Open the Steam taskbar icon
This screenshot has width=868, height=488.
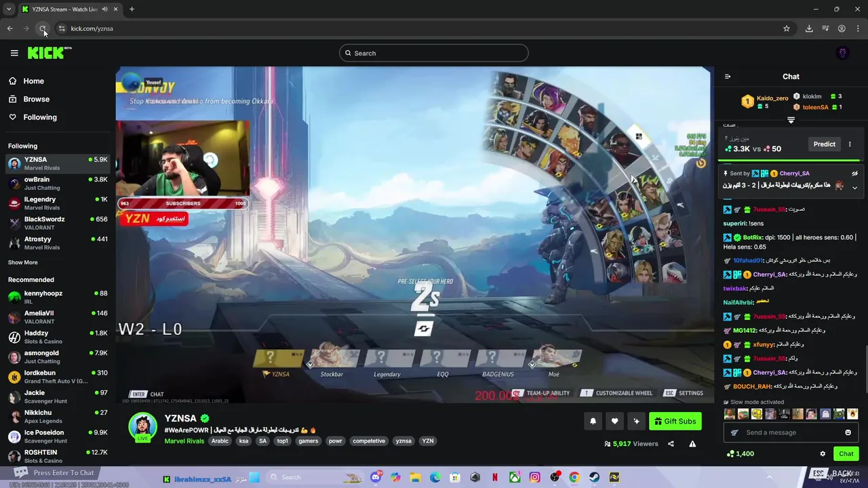(x=594, y=477)
